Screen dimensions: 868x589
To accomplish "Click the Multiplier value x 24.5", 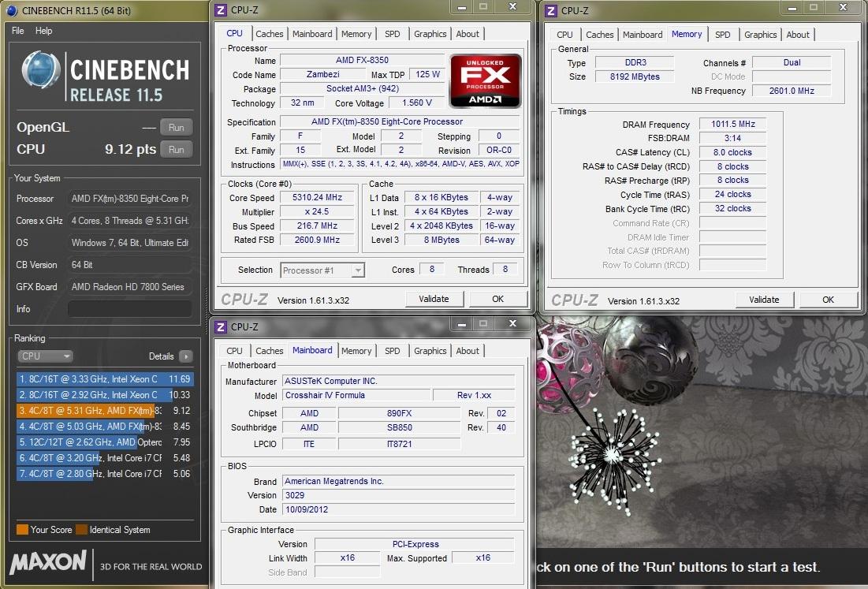I will 317,211.
